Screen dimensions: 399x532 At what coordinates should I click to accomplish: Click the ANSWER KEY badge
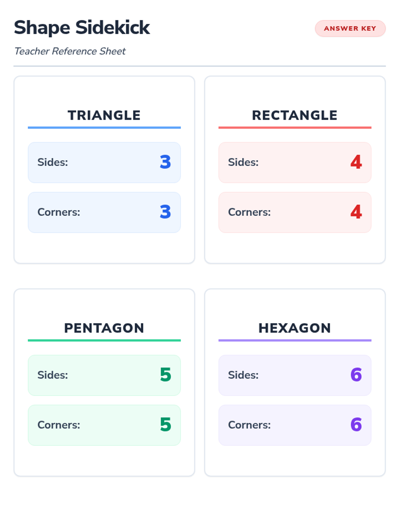[x=350, y=29]
